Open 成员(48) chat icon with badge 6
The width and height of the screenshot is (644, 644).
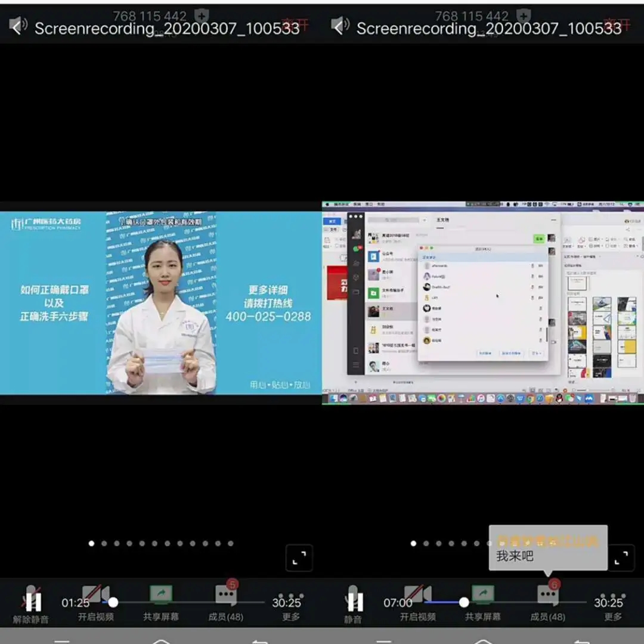point(547,595)
